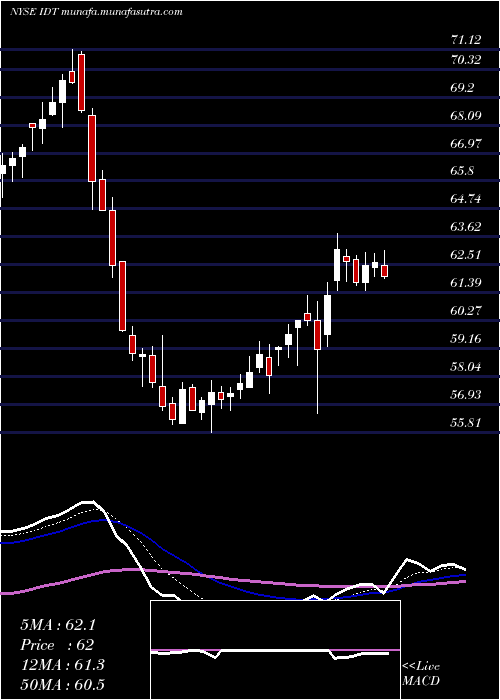Select the 68.09 price axis label
This screenshot has height=700, width=500.
[x=466, y=116]
